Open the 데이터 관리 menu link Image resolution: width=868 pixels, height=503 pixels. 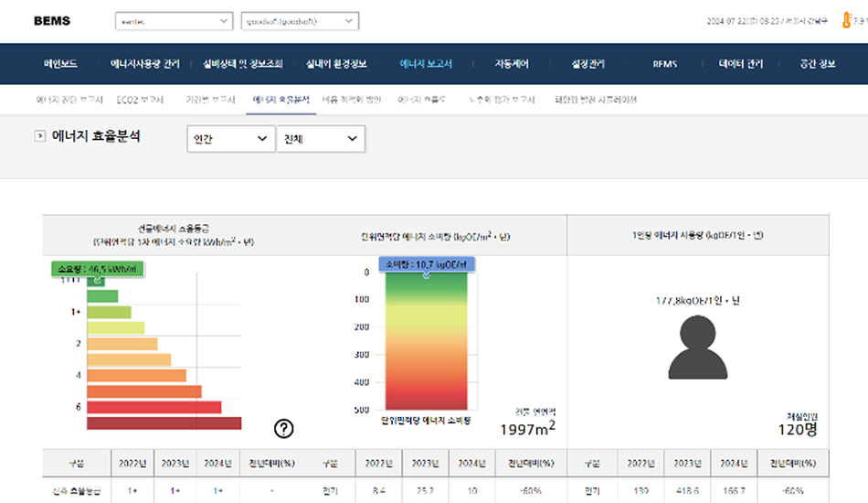click(x=741, y=64)
